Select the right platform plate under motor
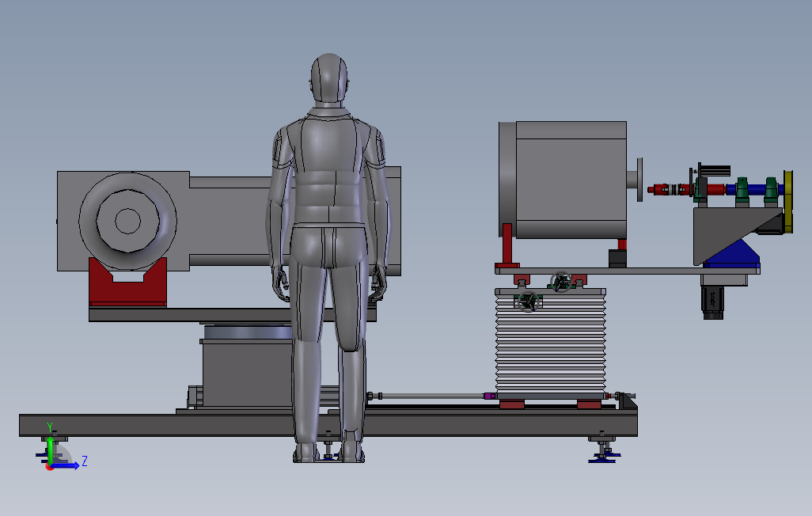Image resolution: width=812 pixels, height=516 pixels. point(627,271)
